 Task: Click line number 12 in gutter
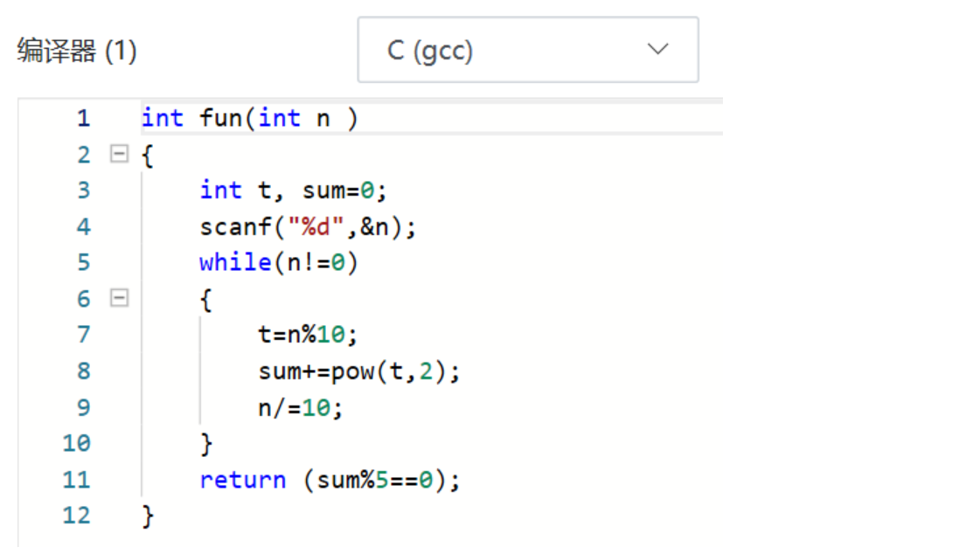(77, 516)
